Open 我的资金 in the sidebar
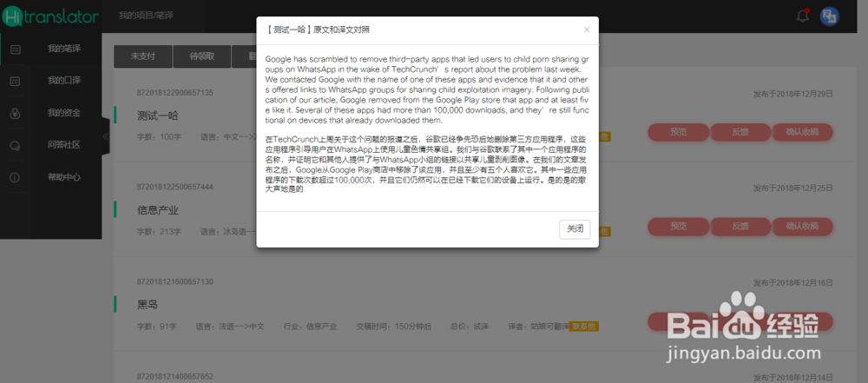 pos(64,113)
